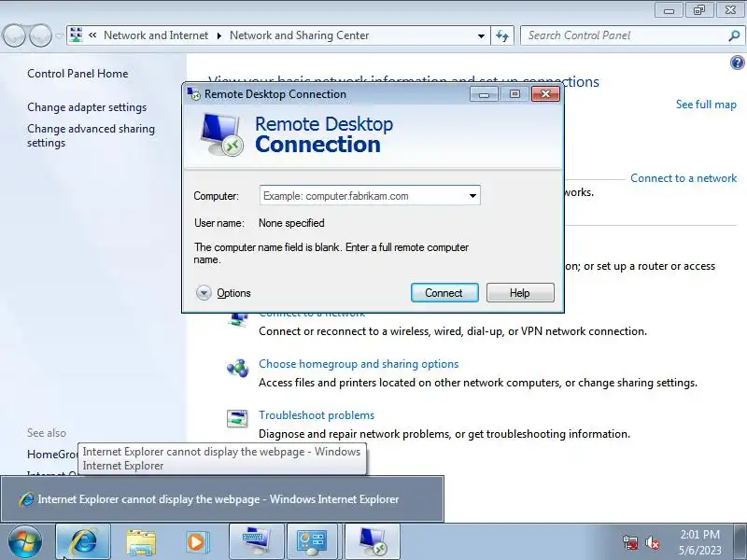Open Change adapter settings

tap(87, 107)
